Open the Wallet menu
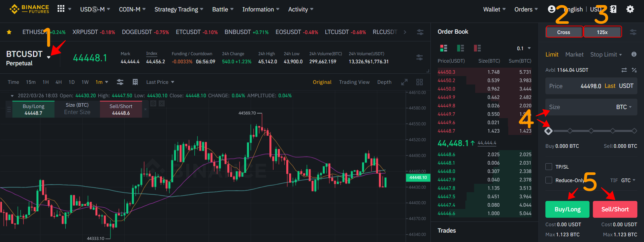The width and height of the screenshot is (644, 242). pos(494,9)
